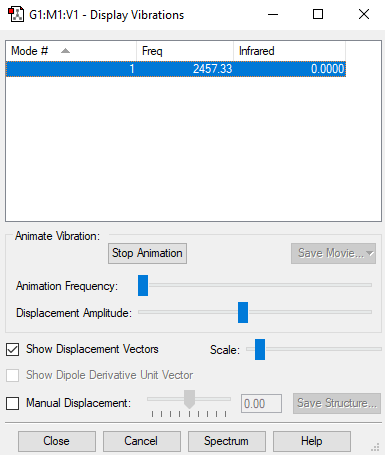Open the Save Movie dropdown arrow
The width and height of the screenshot is (385, 455).
click(x=370, y=253)
